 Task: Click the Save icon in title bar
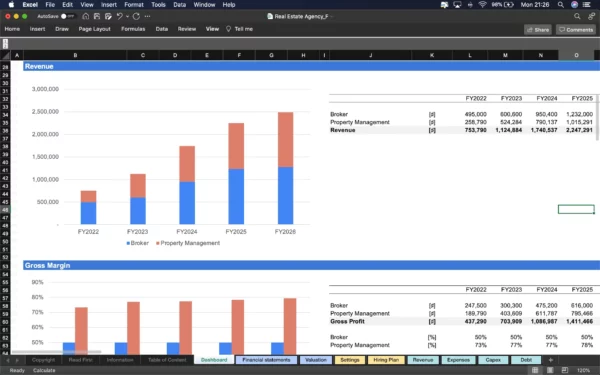pos(97,16)
